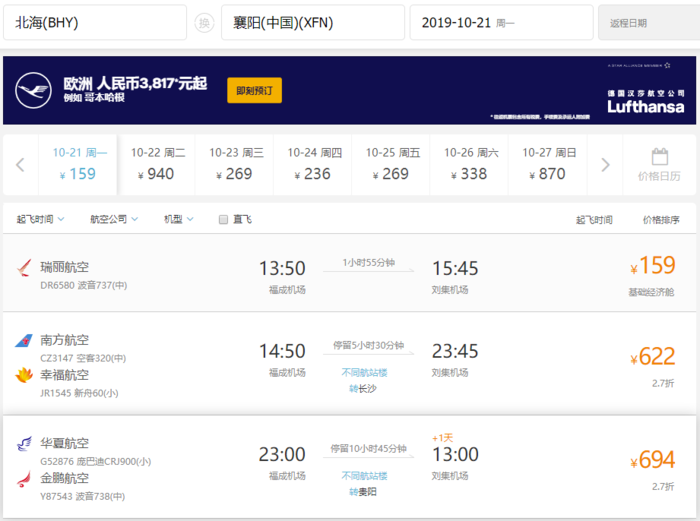The height and width of the screenshot is (521, 700).
Task: Click the departure city field 北海(BHY)
Action: point(94,23)
